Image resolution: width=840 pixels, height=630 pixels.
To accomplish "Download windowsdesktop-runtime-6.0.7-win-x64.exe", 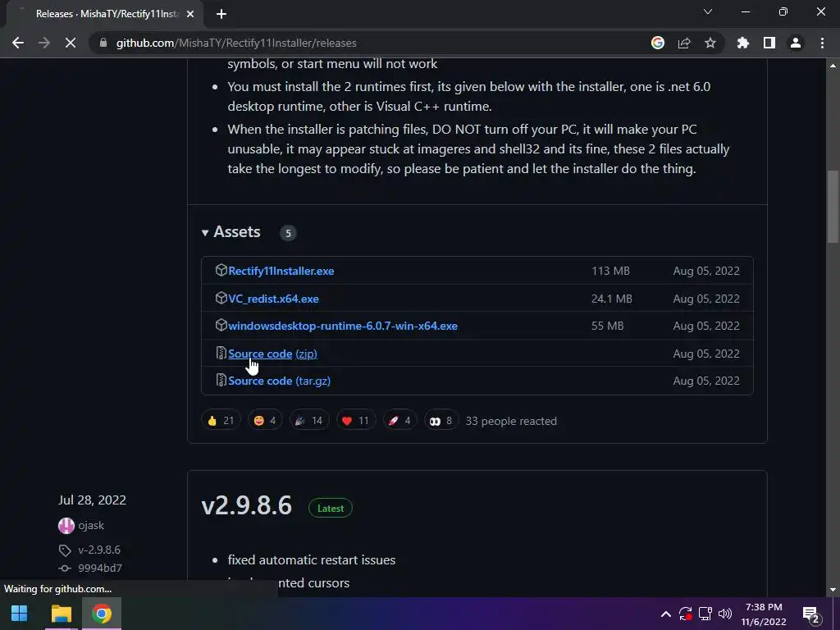I will (x=343, y=326).
